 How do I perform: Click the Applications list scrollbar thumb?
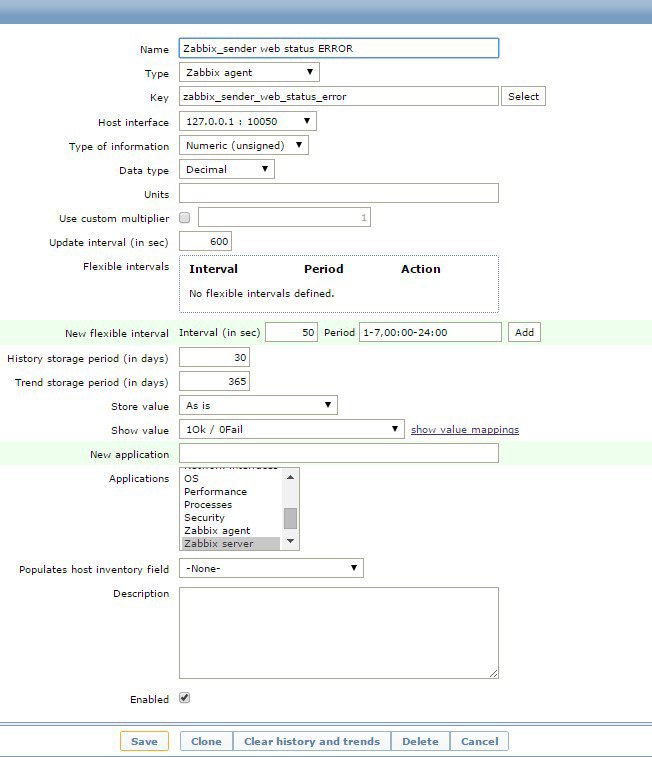(291, 519)
